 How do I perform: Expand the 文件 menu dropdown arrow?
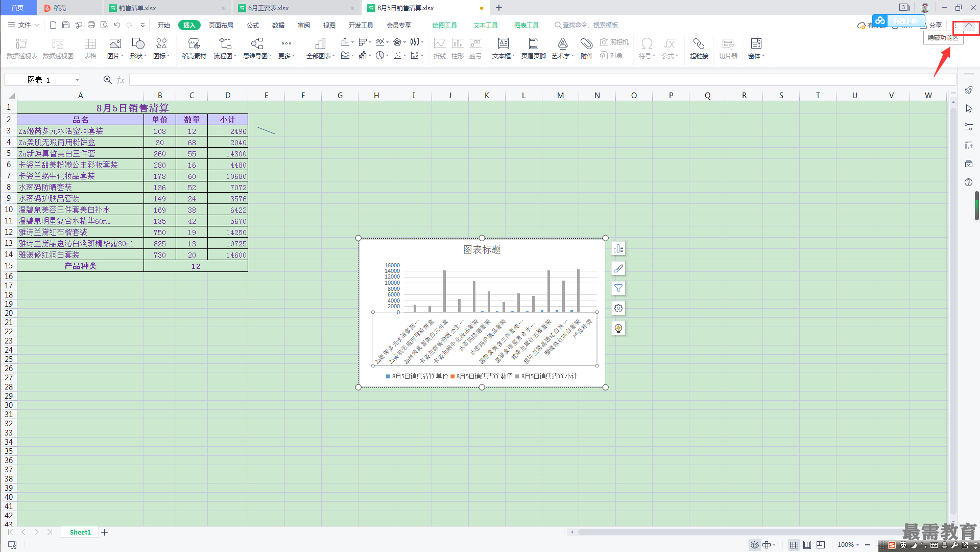coord(37,25)
